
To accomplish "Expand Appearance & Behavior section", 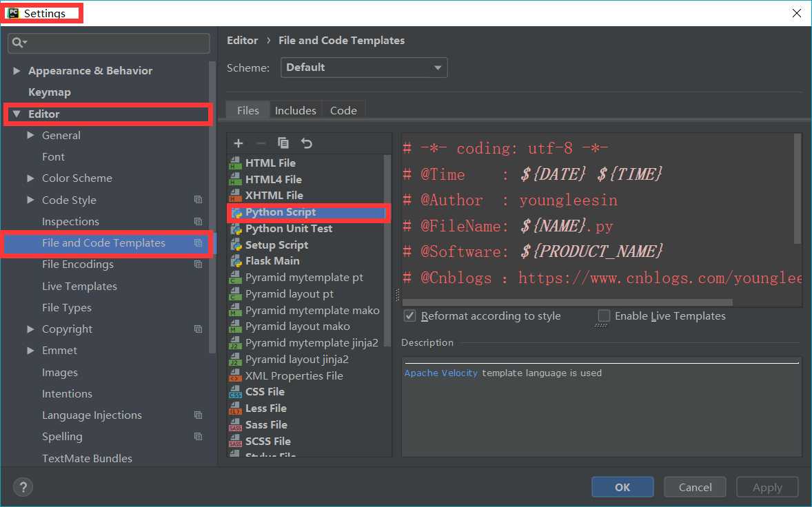I will point(17,70).
